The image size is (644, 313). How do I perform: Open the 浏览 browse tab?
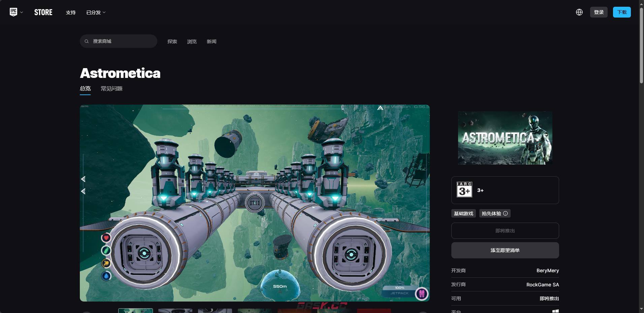[192, 41]
